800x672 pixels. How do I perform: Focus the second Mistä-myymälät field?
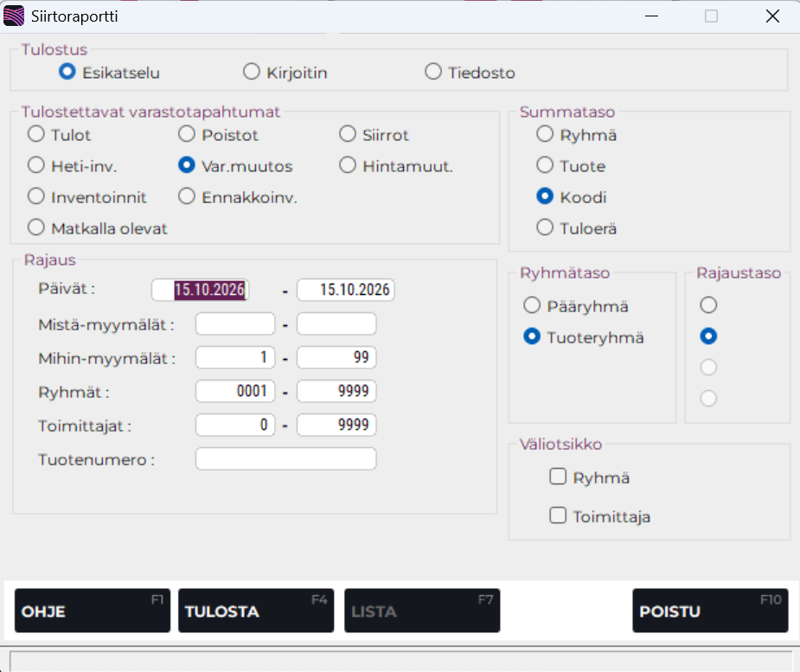[x=336, y=324]
